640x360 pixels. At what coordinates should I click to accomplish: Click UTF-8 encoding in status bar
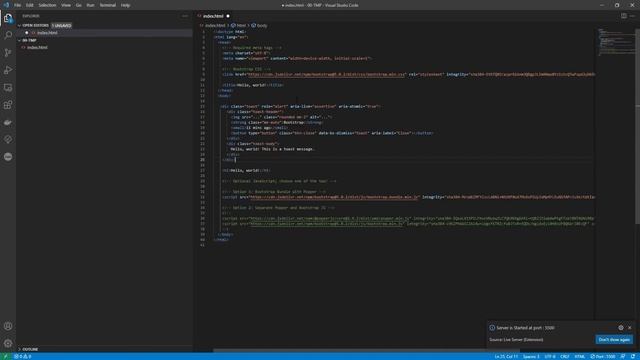pyautogui.click(x=550, y=356)
